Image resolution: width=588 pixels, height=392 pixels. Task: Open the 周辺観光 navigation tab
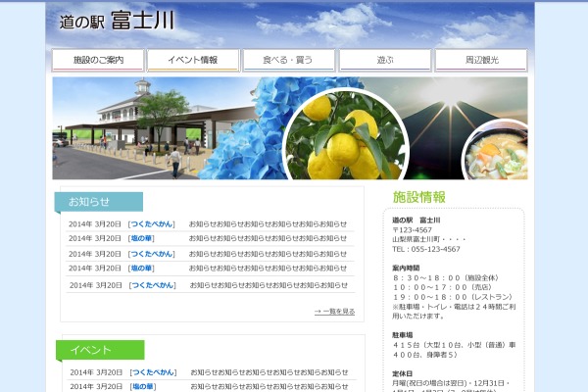[481, 60]
